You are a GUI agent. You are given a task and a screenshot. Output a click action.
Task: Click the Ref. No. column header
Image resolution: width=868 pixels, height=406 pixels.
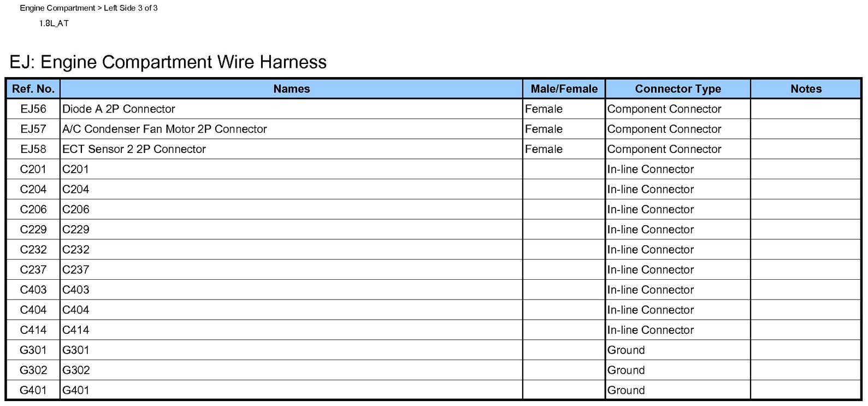pos(33,89)
